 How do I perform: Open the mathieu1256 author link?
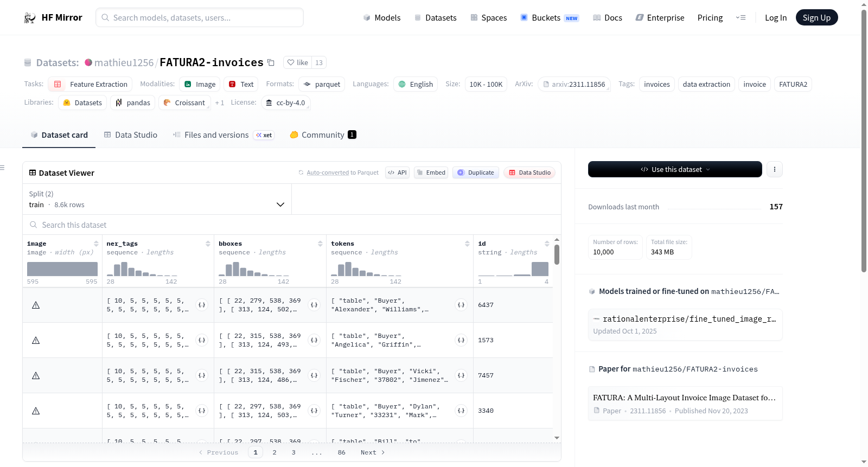click(x=124, y=63)
